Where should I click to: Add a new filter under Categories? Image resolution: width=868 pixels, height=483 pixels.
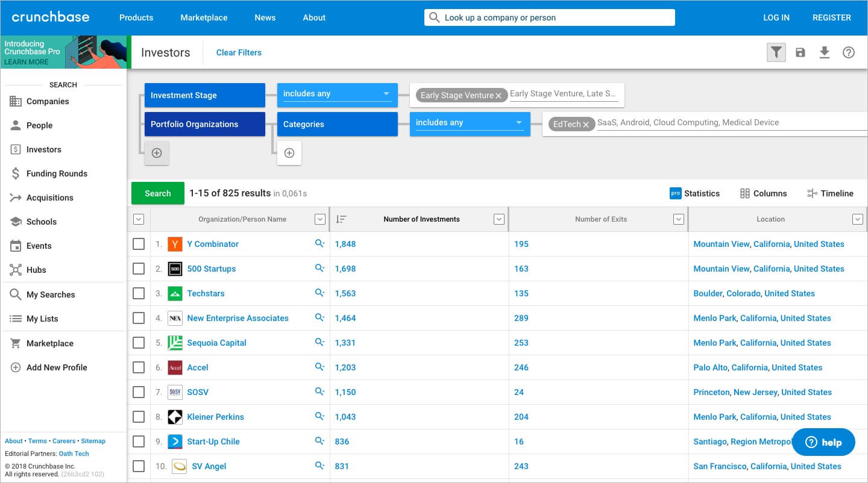pyautogui.click(x=289, y=153)
